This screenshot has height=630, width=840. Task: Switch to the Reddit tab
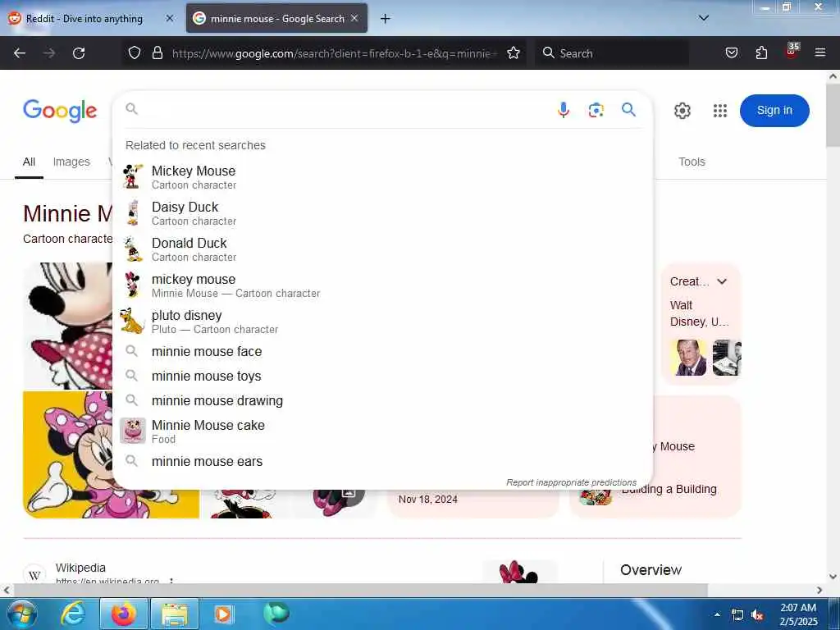tap(91, 19)
